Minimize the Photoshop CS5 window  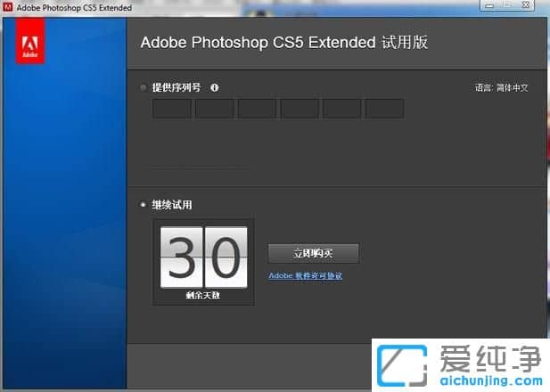point(489,5)
